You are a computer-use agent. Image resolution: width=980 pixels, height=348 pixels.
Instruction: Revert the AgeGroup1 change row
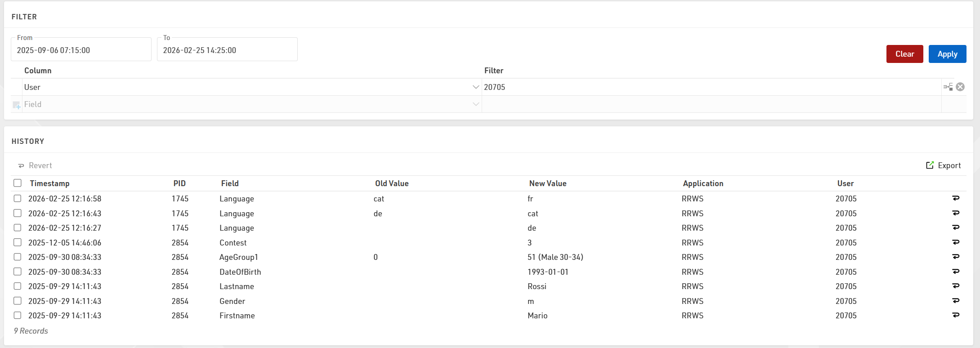[956, 257]
